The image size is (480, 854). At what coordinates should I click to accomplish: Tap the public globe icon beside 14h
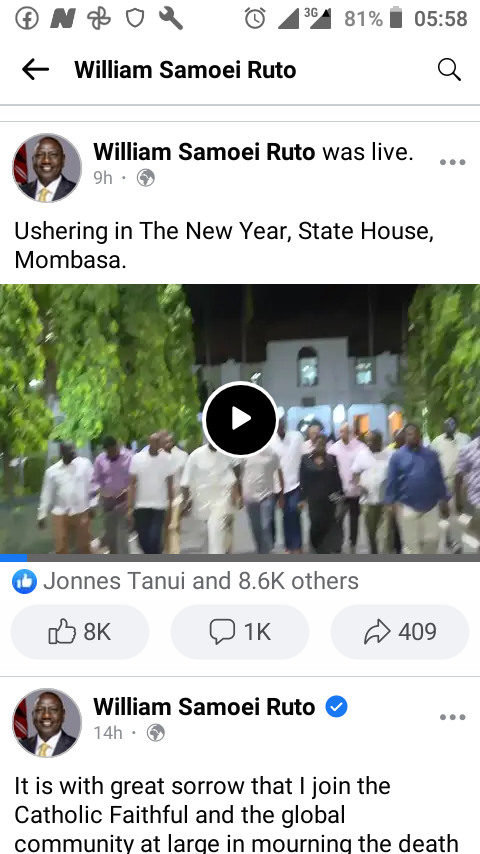156,733
